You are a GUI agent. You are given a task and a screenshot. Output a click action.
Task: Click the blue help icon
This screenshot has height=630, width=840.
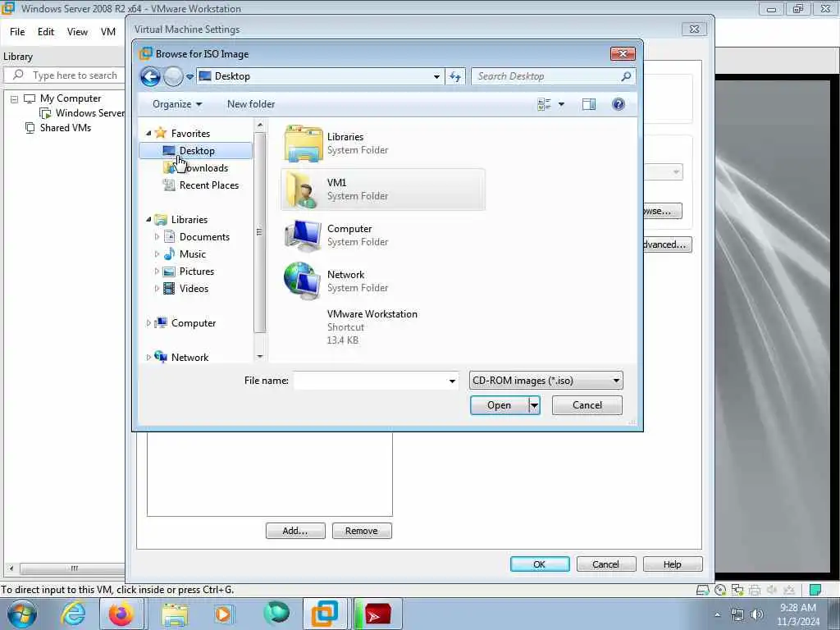[619, 104]
